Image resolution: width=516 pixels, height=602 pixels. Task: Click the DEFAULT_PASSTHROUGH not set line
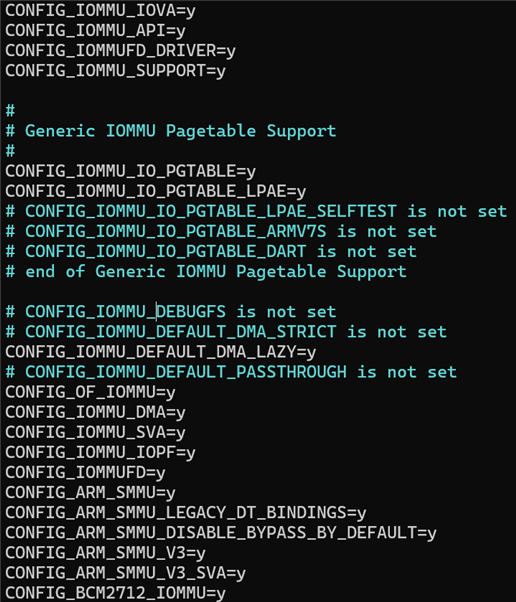pyautogui.click(x=231, y=372)
